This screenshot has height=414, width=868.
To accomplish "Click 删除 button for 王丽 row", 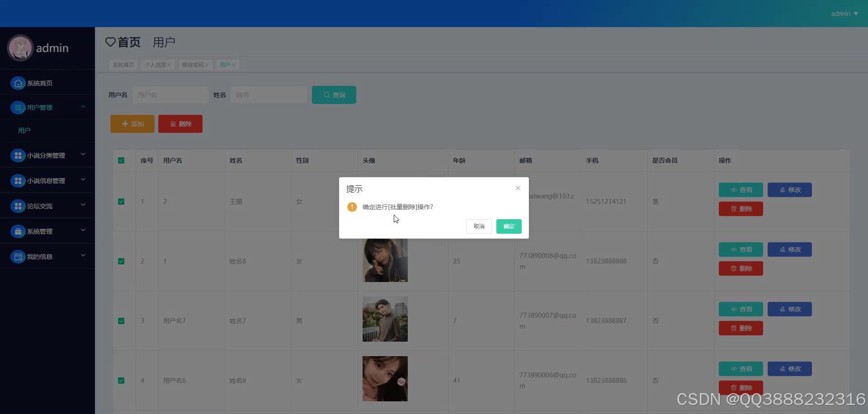I will click(x=741, y=209).
